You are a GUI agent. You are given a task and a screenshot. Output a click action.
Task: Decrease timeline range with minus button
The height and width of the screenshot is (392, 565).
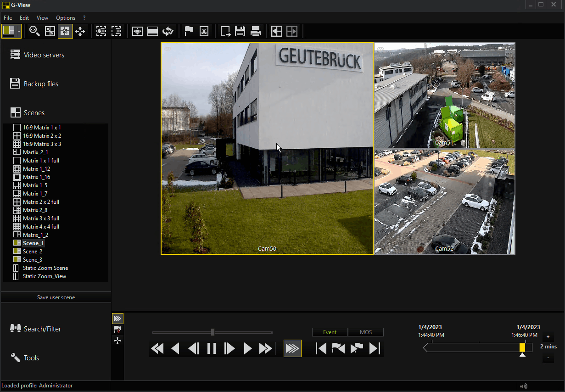coord(548,358)
